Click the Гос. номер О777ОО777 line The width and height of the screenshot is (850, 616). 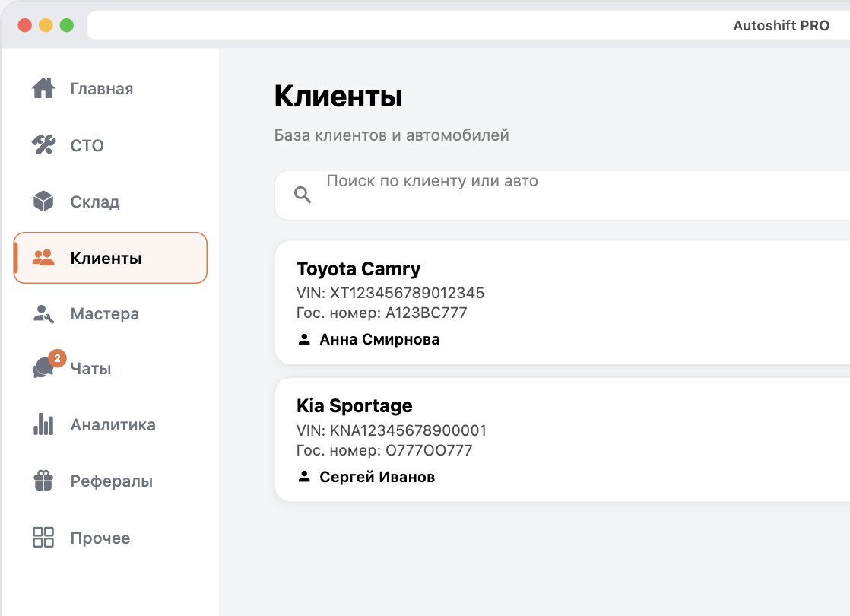click(385, 451)
